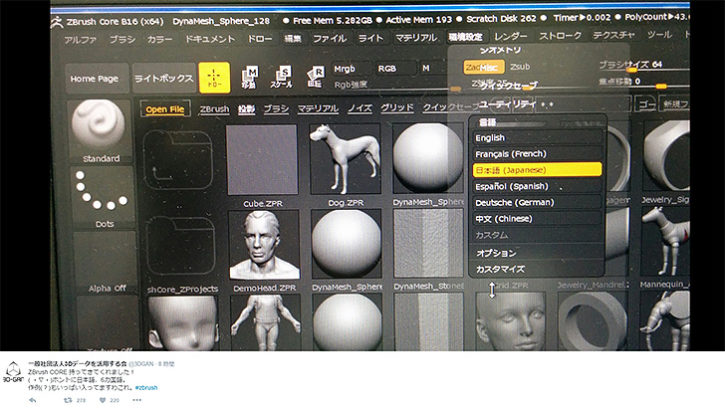The width and height of the screenshot is (725, 408).
Task: Open the ドキュメント menu
Action: coord(210,39)
